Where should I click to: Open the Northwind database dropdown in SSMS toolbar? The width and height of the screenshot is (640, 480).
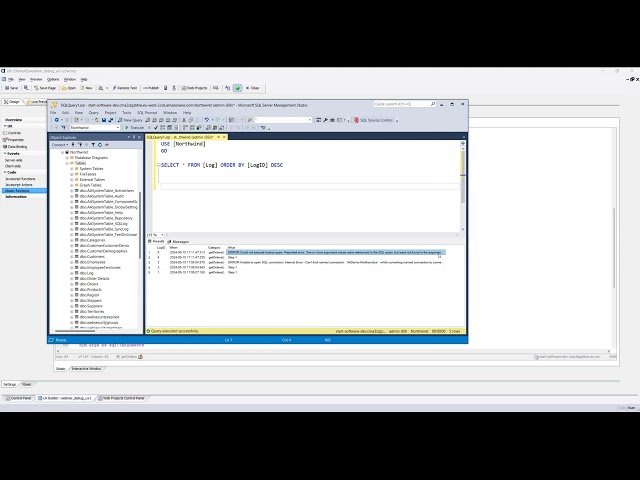[95, 128]
